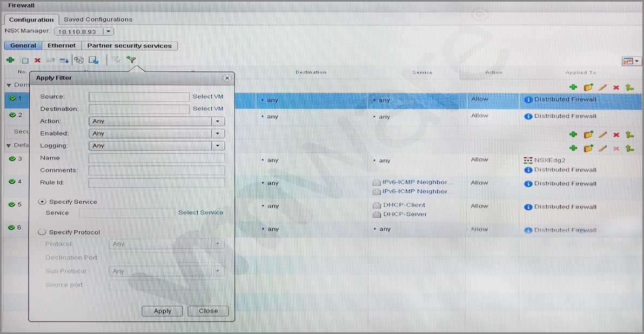The width and height of the screenshot is (644, 334).
Task: Click the pencil edit icon in the first section header
Action: tap(603, 88)
